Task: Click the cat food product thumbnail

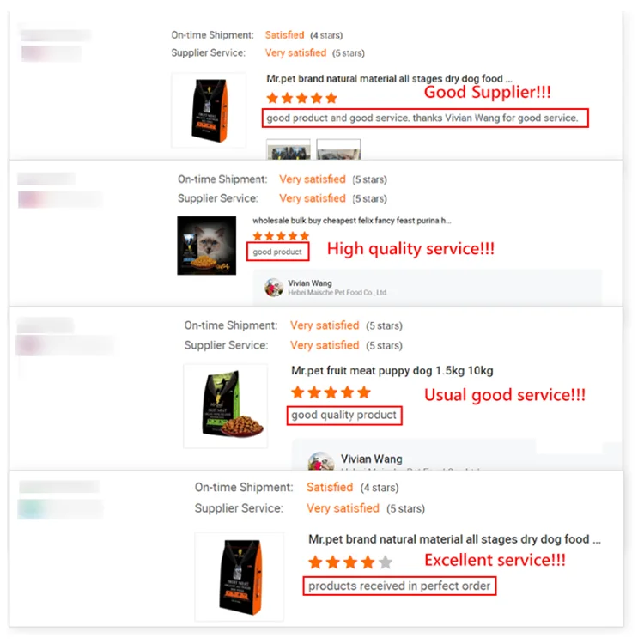Action: 207,246
